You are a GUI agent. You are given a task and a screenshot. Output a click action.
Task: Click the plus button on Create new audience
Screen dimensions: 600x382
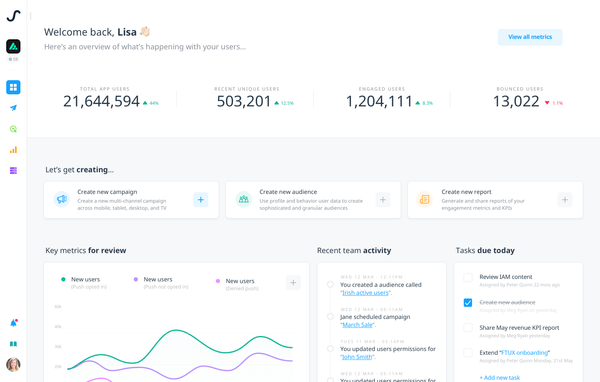(x=383, y=199)
